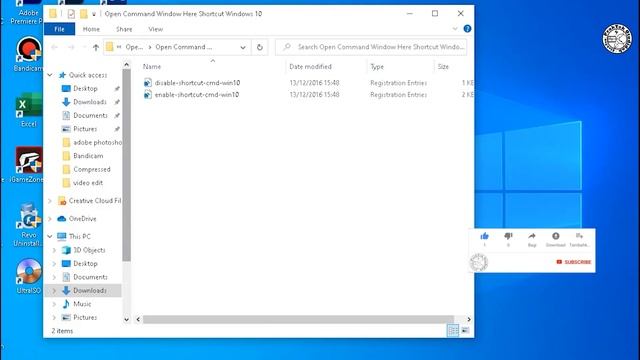Switch to large icons view layout
Viewport: 640px width, 360px height.
tap(465, 330)
